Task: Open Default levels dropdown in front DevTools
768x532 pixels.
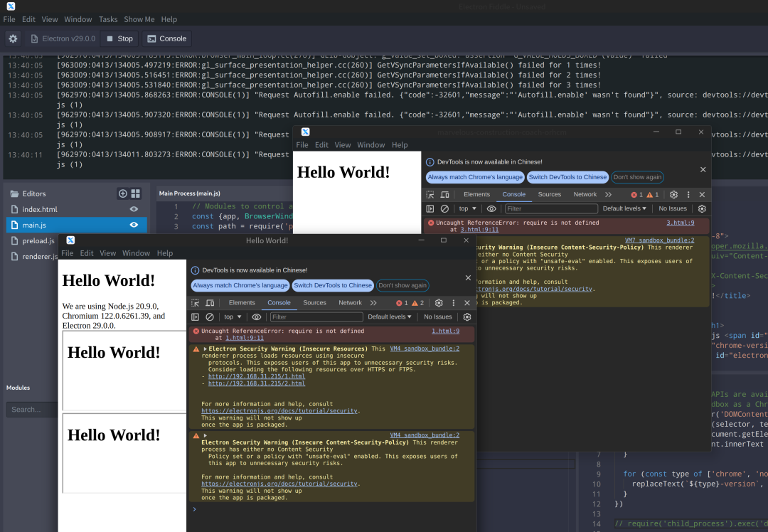Action: [390, 317]
